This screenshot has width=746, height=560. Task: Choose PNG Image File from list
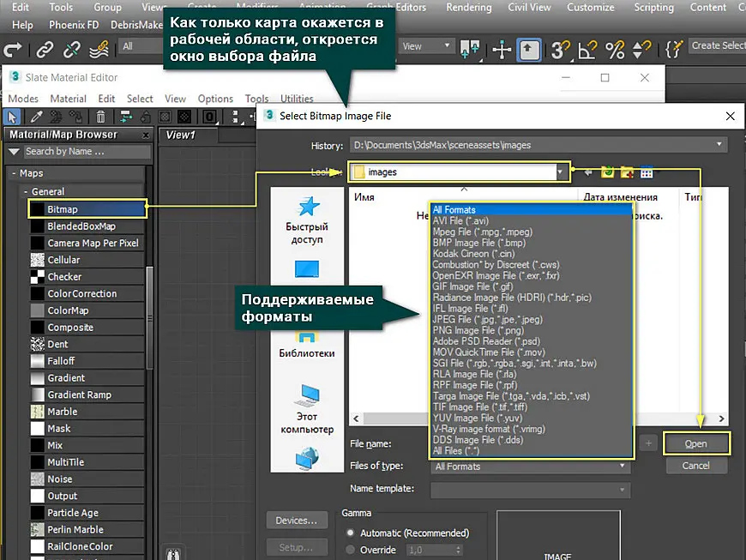click(x=478, y=330)
